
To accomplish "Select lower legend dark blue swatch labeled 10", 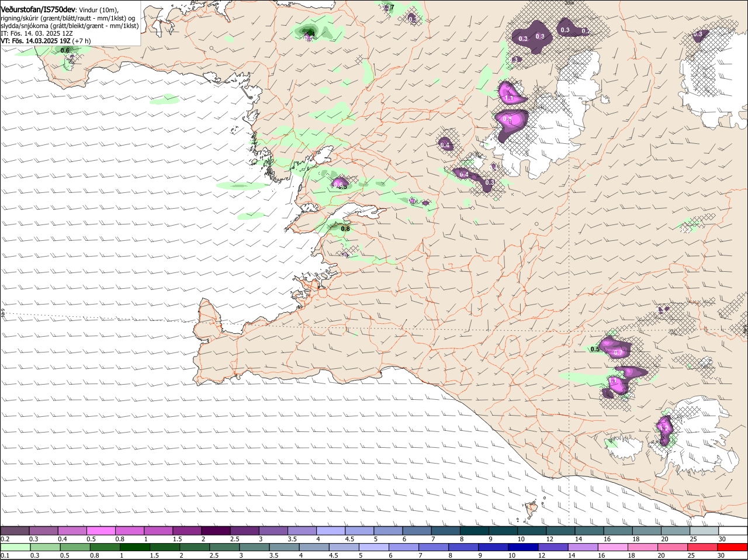I will point(522,547).
